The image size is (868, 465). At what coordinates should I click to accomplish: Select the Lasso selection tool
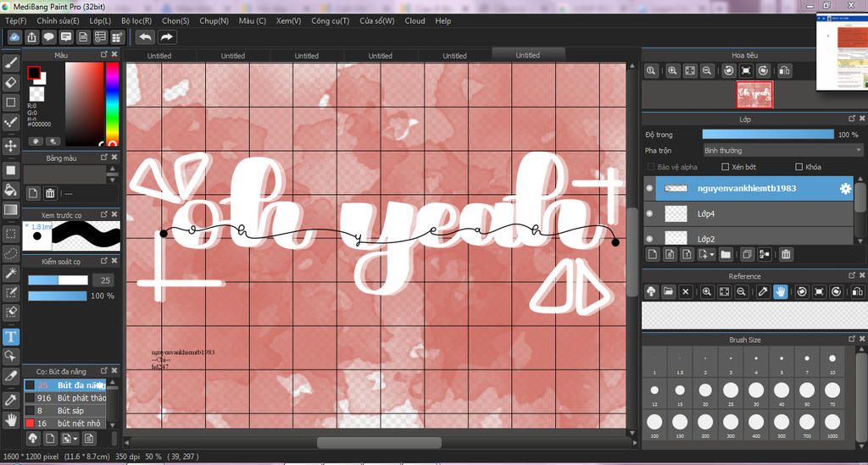(x=10, y=254)
